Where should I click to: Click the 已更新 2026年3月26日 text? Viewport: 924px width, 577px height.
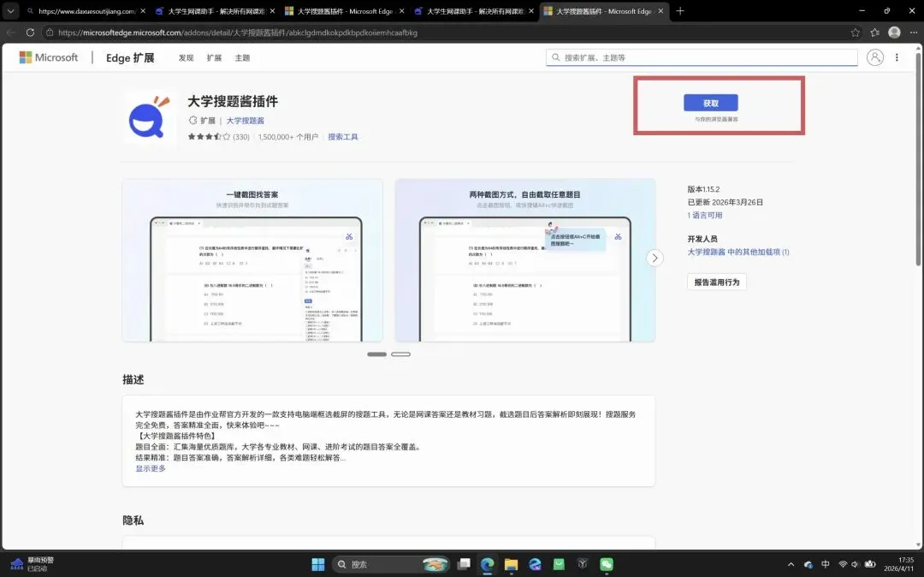pos(725,202)
